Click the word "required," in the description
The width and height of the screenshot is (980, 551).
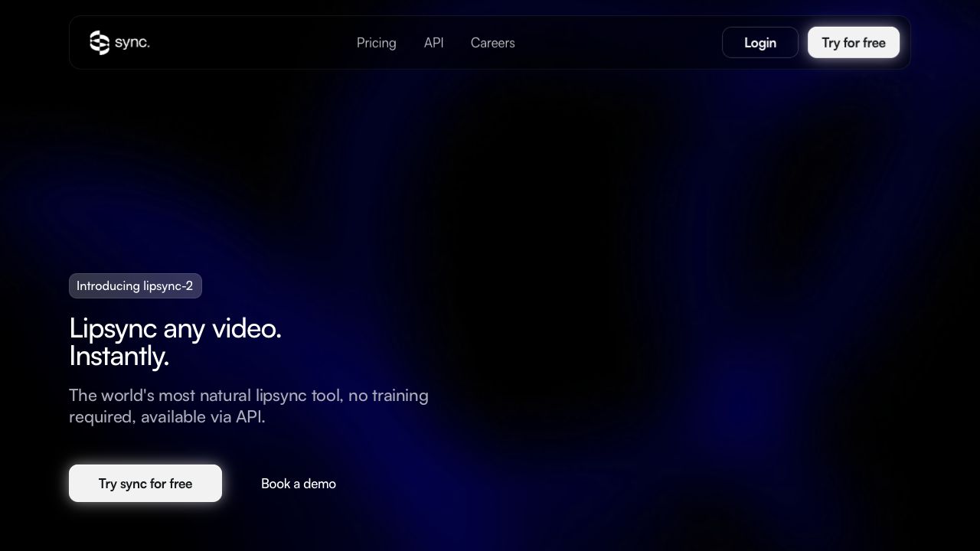pyautogui.click(x=102, y=417)
